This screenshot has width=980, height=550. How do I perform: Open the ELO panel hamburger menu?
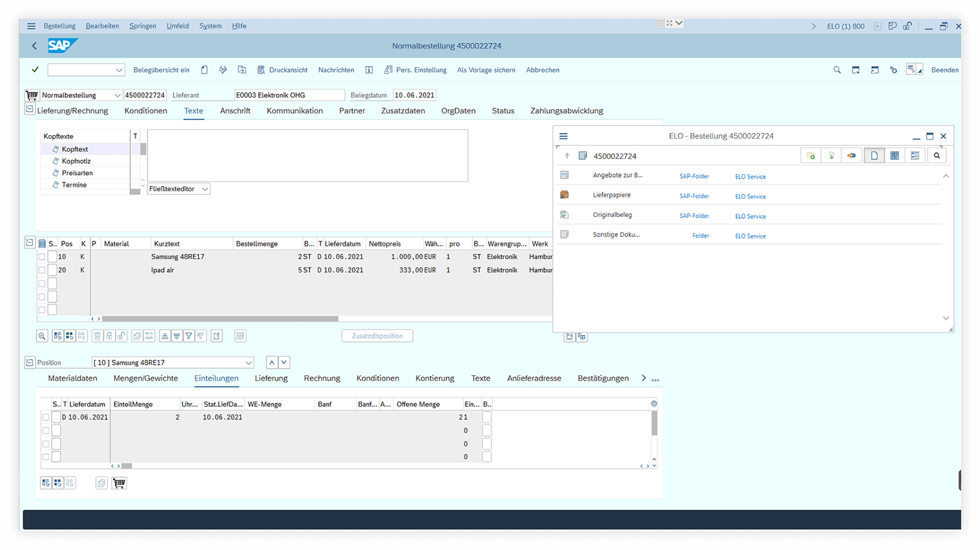pyautogui.click(x=563, y=136)
